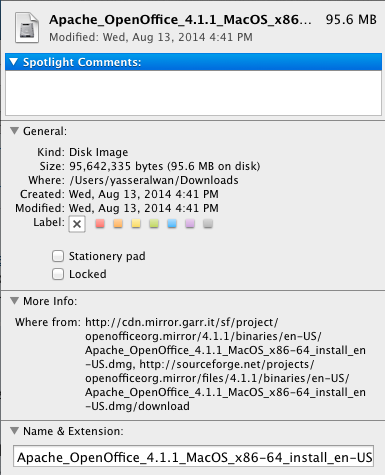Remove label using the X button
The image size is (385, 475).
coord(77,224)
